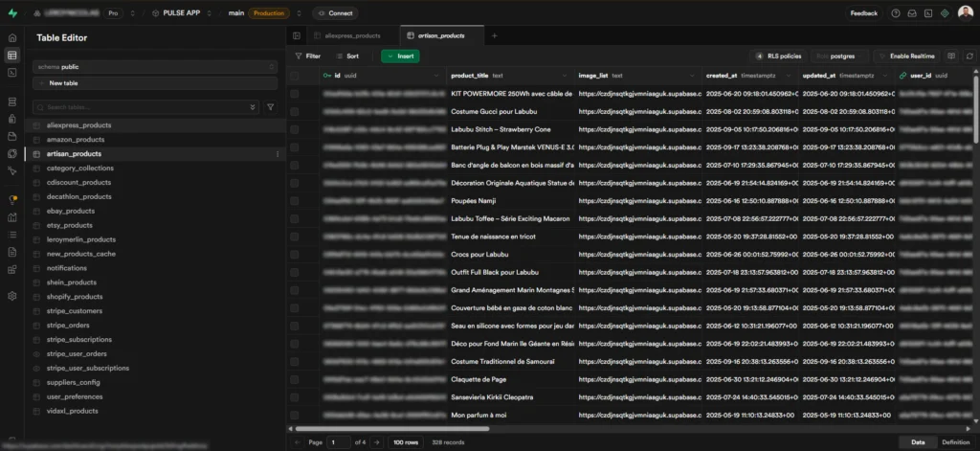Open the image_list column header dropdown arrow

click(x=692, y=76)
